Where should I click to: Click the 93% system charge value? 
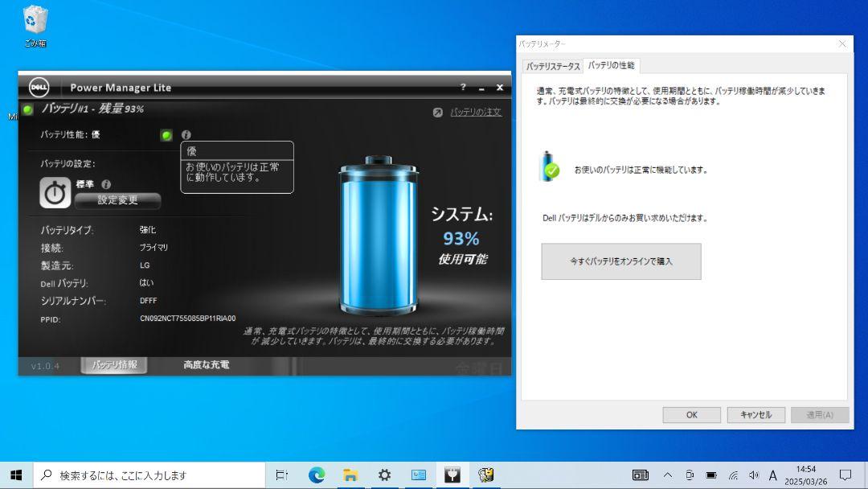pyautogui.click(x=461, y=239)
